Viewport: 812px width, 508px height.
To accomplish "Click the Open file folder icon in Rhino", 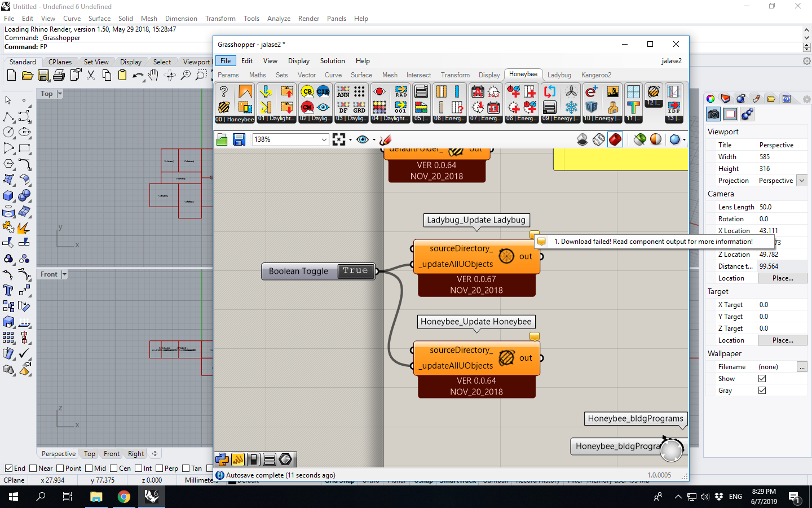I will click(x=27, y=75).
